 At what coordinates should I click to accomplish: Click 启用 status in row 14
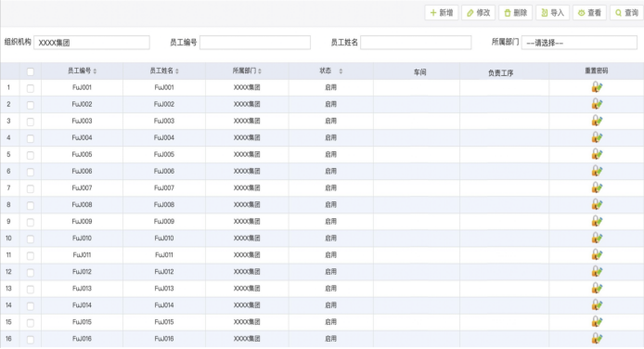[330, 305]
